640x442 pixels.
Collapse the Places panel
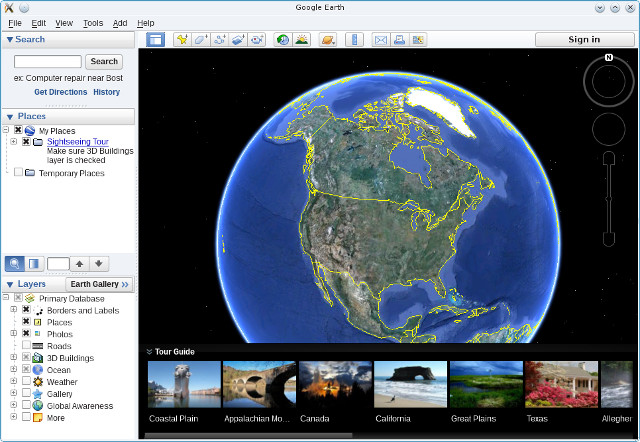(10, 117)
